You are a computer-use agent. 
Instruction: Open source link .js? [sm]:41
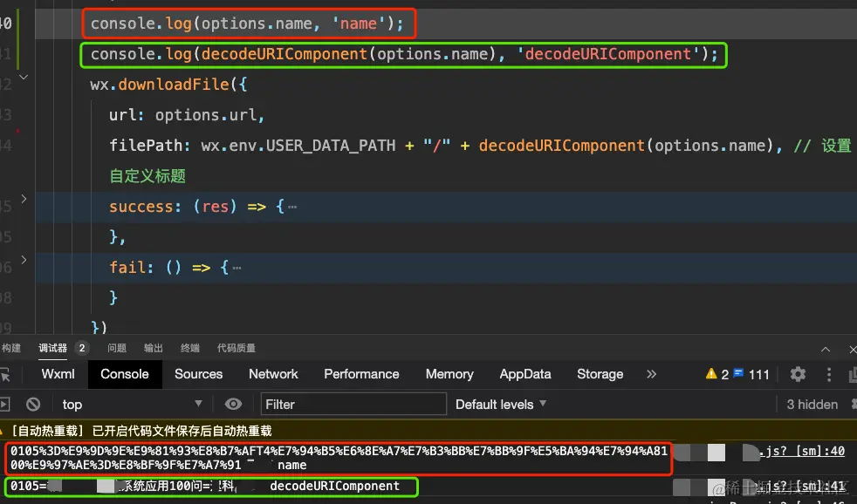(802, 486)
